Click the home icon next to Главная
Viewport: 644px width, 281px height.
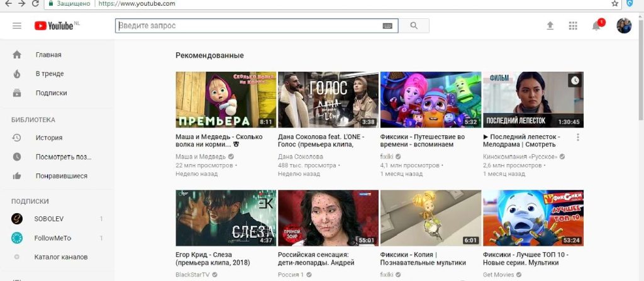coord(17,55)
